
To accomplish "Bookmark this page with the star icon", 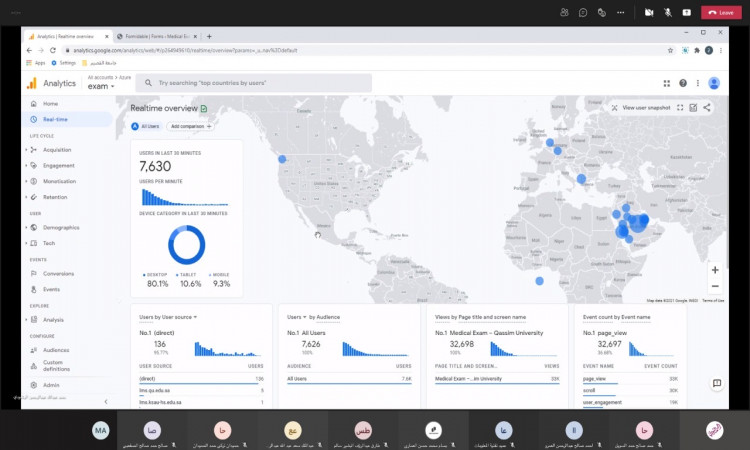I will 670,50.
